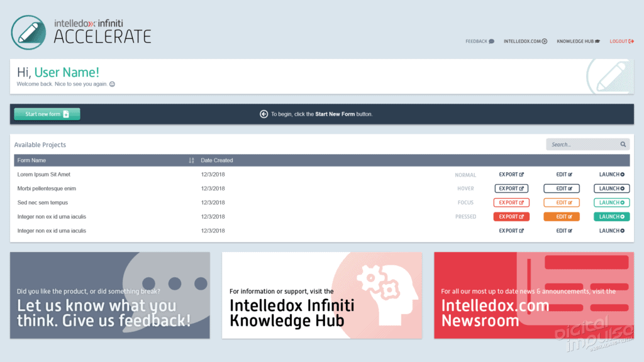This screenshot has width=644, height=362.
Task: Launch the Morbi pellentesque enim form
Action: [x=611, y=189]
